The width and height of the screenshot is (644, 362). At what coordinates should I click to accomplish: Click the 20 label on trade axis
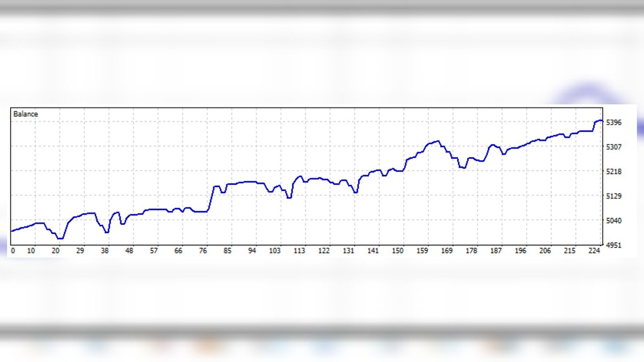[x=56, y=251]
